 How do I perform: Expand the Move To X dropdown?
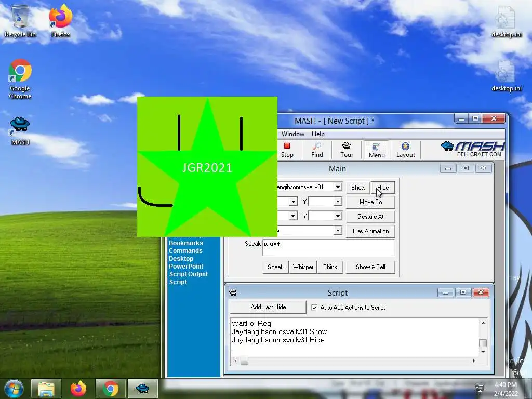point(293,202)
